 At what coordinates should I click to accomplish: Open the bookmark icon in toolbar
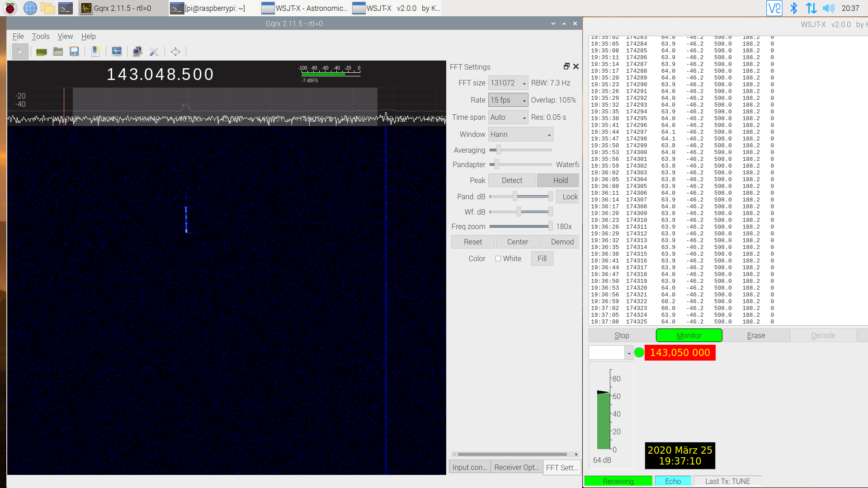(x=95, y=52)
